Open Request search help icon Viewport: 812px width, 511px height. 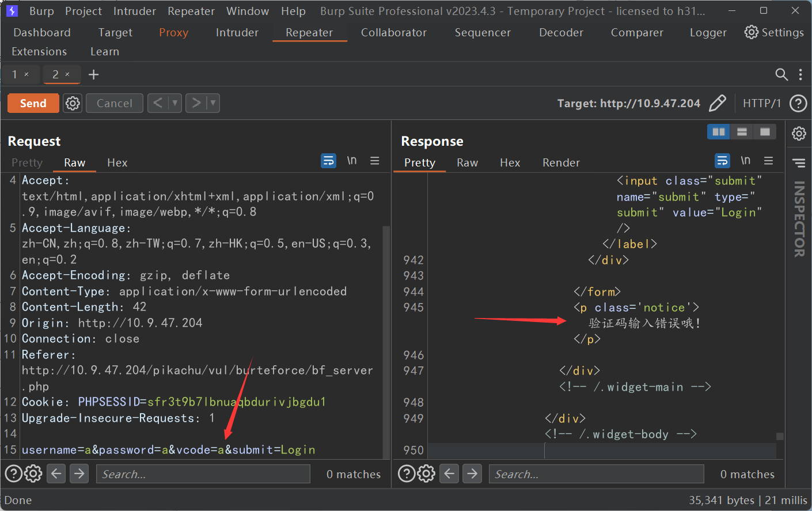pyautogui.click(x=13, y=474)
